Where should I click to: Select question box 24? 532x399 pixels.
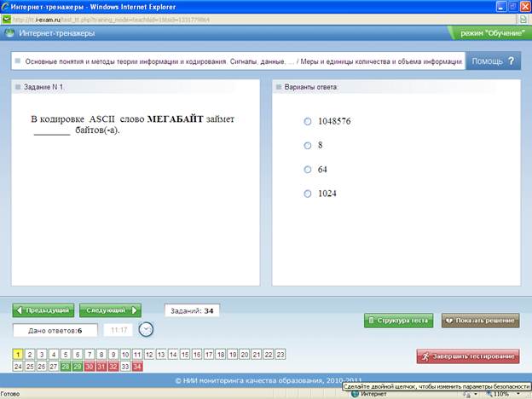pyautogui.click(x=18, y=367)
